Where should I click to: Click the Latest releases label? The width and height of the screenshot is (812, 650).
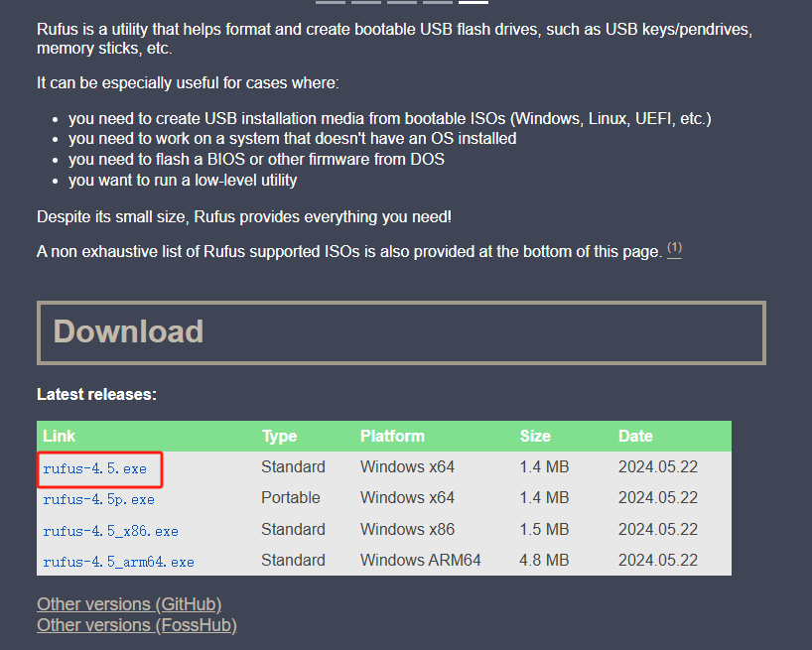point(97,394)
